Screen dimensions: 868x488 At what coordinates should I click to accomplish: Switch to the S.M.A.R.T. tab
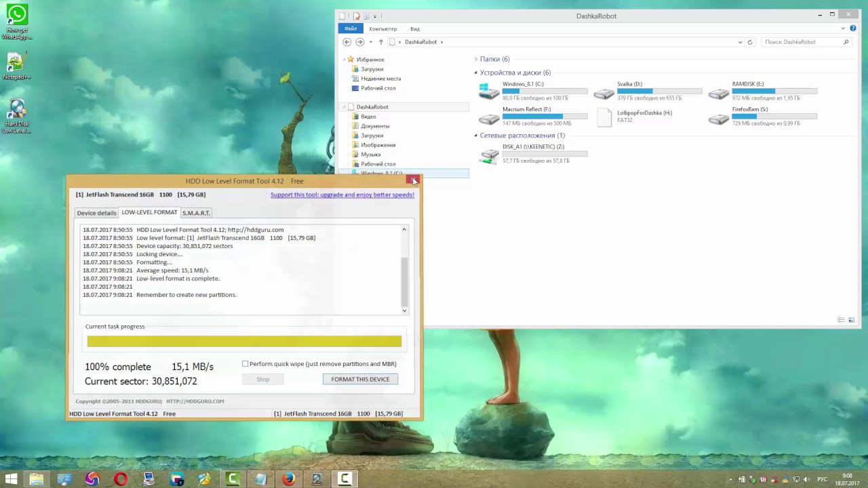point(196,213)
